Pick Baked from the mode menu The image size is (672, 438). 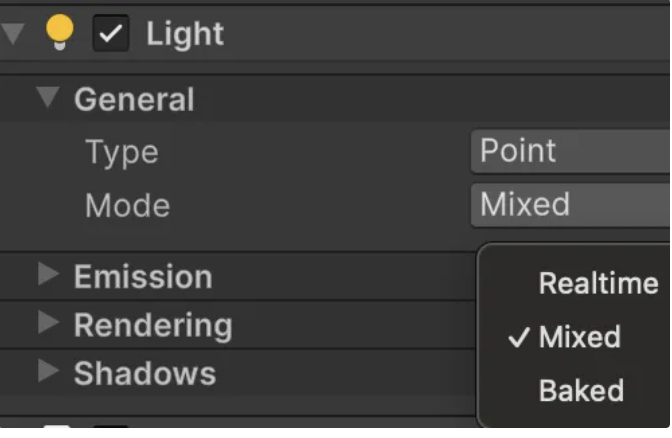[x=581, y=390]
